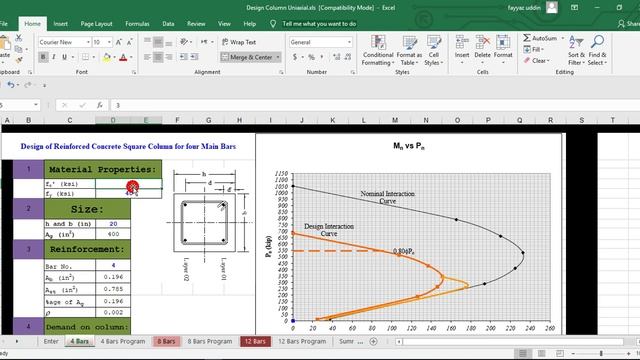Viewport: 640px width, 360px height.
Task: Apply the yellow fill color bucket
Action: coord(107,57)
